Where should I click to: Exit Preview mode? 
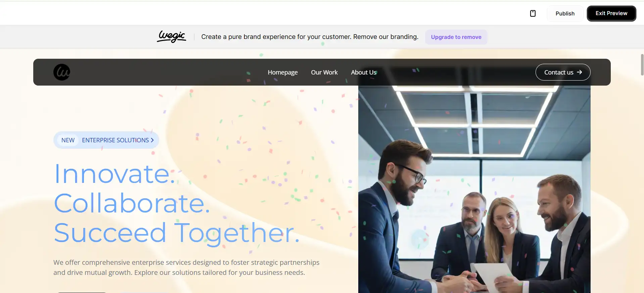pyautogui.click(x=611, y=13)
